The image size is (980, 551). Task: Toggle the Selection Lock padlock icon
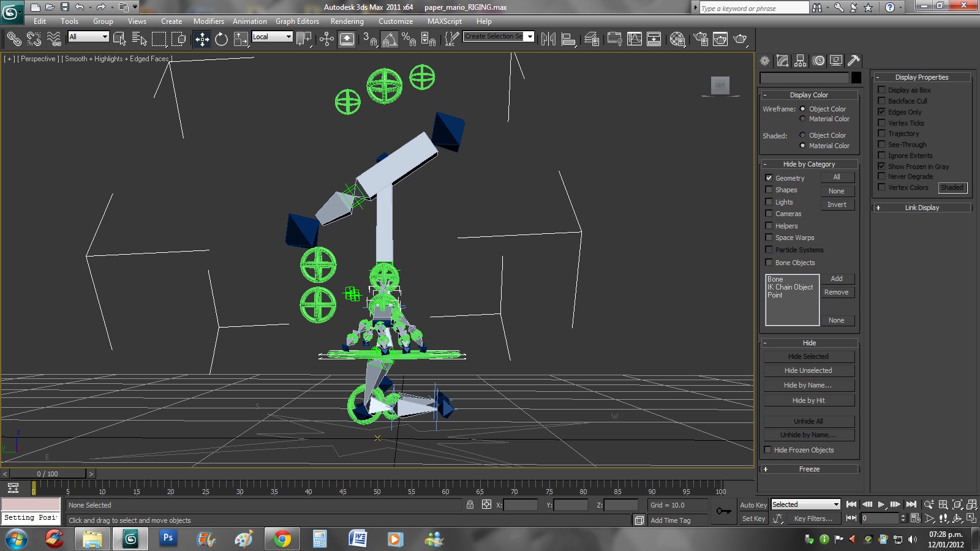pyautogui.click(x=470, y=504)
